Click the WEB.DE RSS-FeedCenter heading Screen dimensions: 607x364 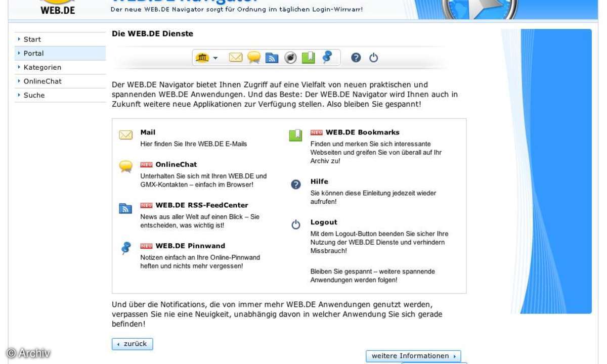coord(202,205)
